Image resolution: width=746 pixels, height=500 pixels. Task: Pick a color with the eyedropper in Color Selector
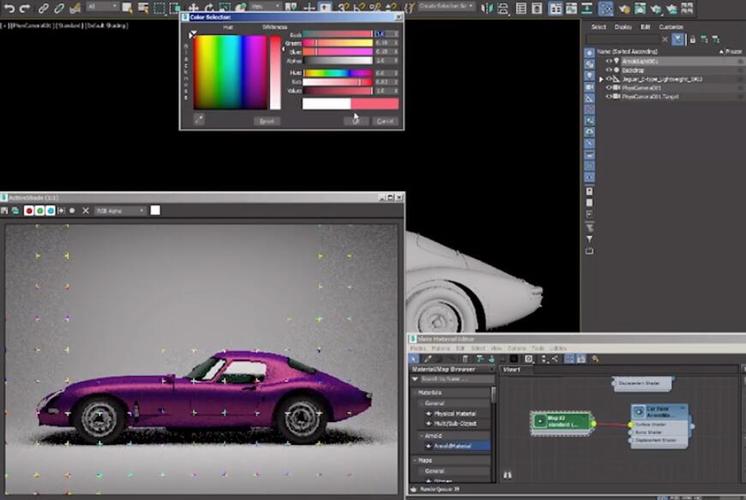(199, 120)
